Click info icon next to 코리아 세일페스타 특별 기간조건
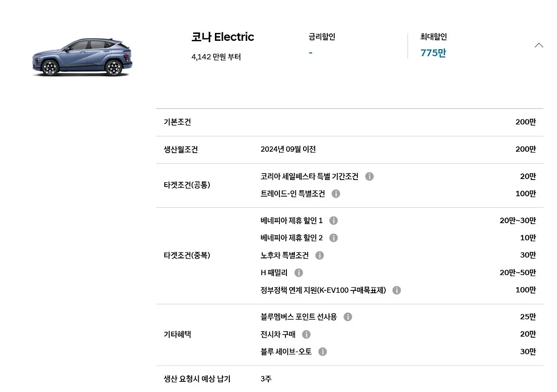The width and height of the screenshot is (557, 392). (369, 176)
